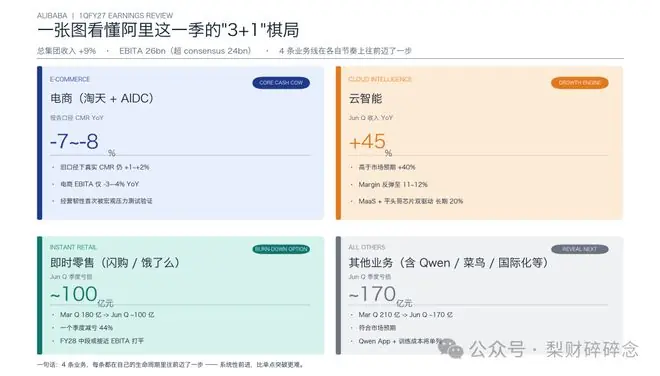This screenshot has height=376, width=660.
Task: Click the large '~100' figure
Action: click(x=74, y=294)
